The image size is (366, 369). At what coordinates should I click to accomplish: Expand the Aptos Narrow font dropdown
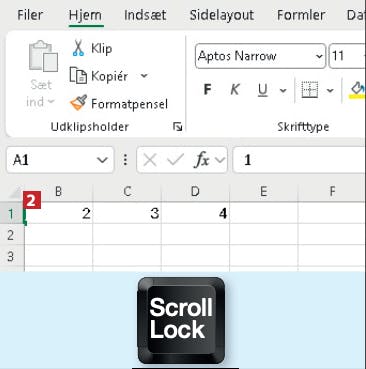click(x=319, y=56)
